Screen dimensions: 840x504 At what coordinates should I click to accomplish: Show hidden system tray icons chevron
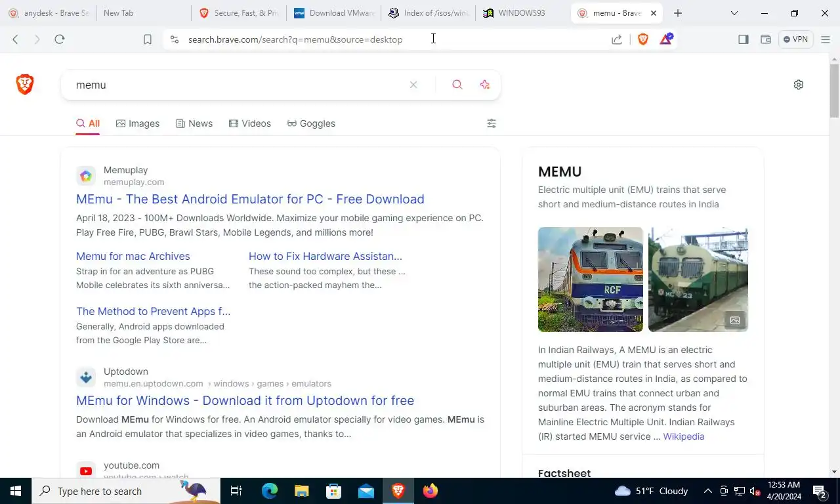708,491
